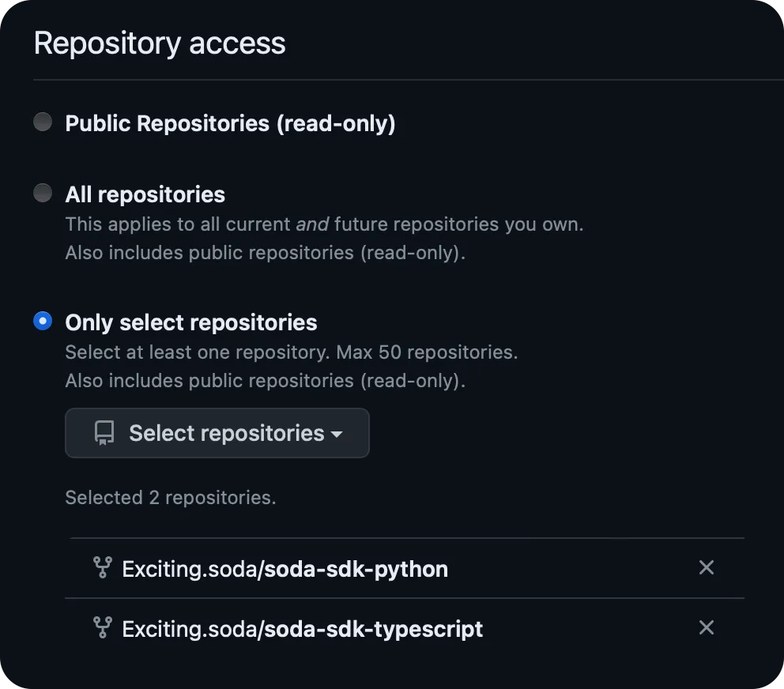Click the Selected 2 repositories label
The width and height of the screenshot is (784, 689).
click(170, 497)
